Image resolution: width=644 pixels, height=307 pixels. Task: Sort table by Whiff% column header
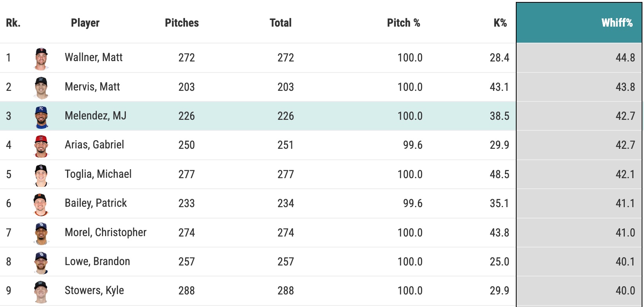(617, 23)
